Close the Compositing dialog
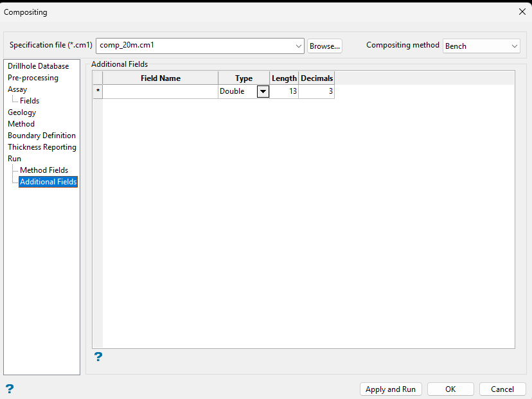This screenshot has height=399, width=532. (x=522, y=12)
